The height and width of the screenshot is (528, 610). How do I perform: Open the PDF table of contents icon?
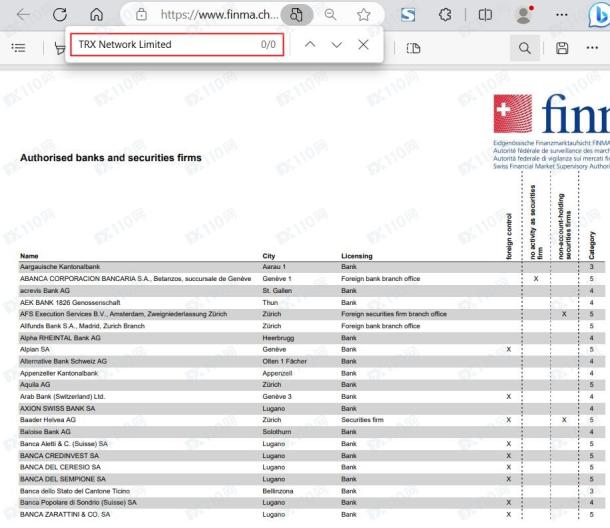pyautogui.click(x=18, y=48)
